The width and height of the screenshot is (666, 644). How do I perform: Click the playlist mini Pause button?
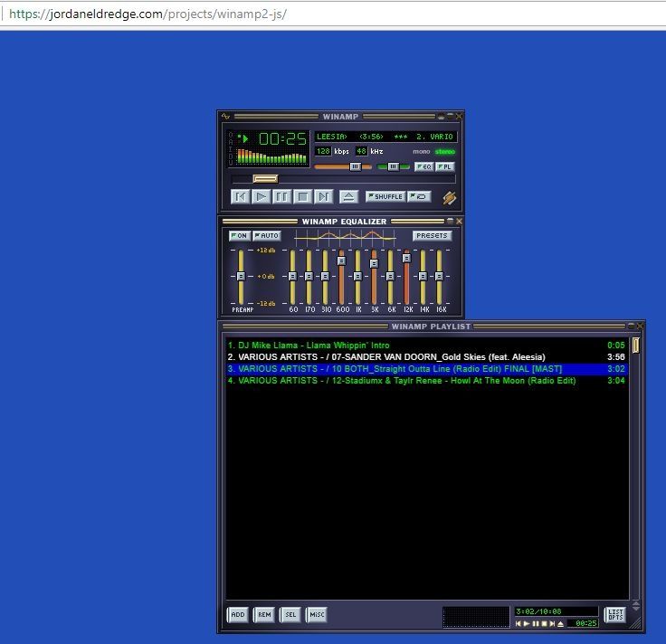click(x=536, y=623)
